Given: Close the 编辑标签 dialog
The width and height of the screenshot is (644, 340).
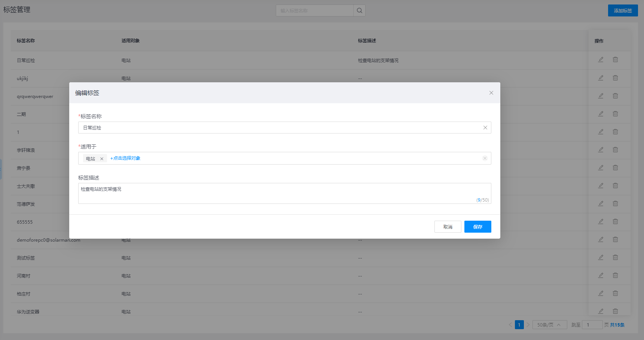Looking at the screenshot, I should pos(491,93).
